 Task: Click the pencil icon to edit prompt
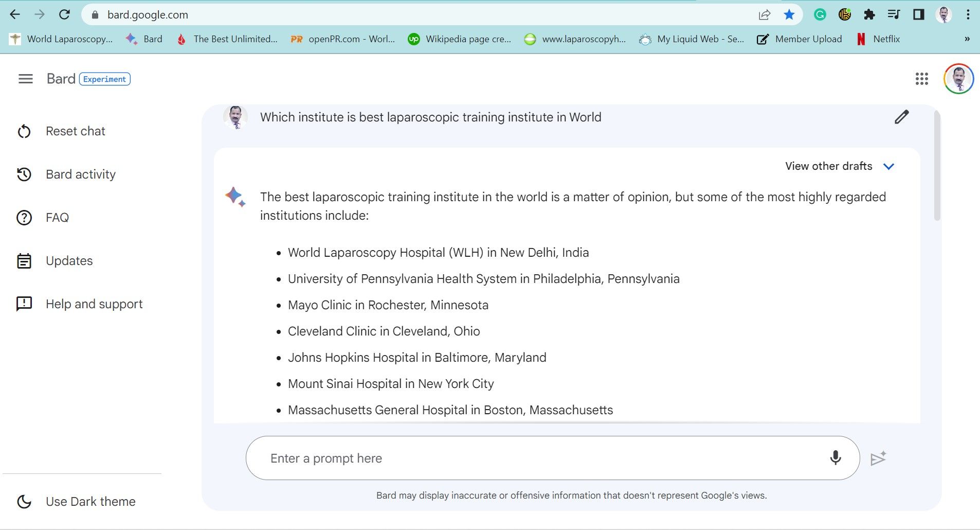click(901, 117)
